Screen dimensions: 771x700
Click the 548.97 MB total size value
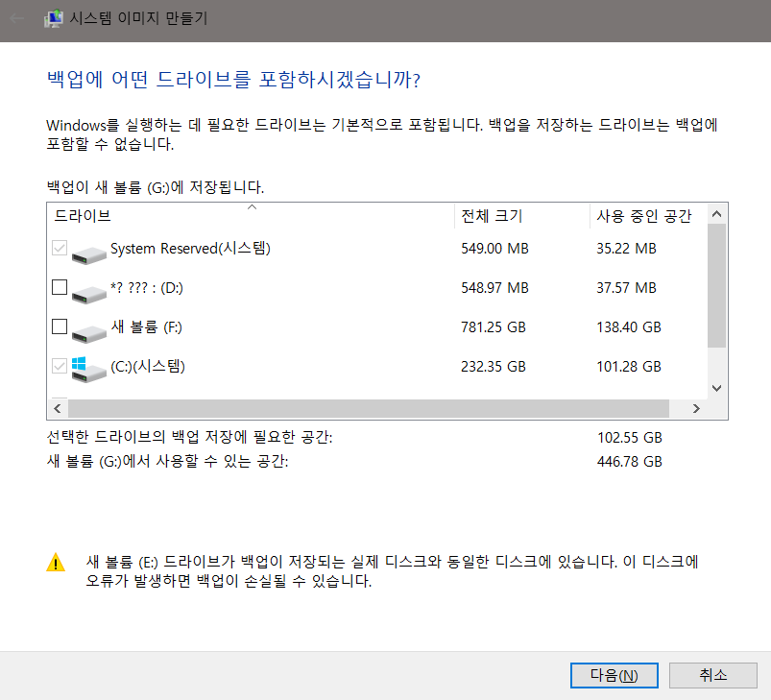point(494,287)
